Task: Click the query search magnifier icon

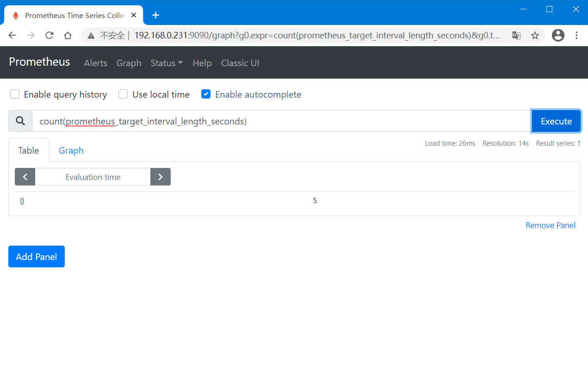Action: [20, 121]
